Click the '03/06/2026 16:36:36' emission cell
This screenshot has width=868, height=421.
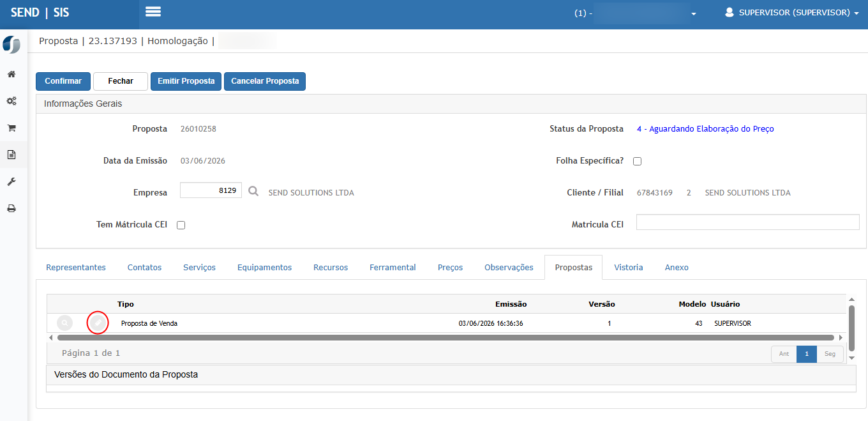pyautogui.click(x=491, y=323)
